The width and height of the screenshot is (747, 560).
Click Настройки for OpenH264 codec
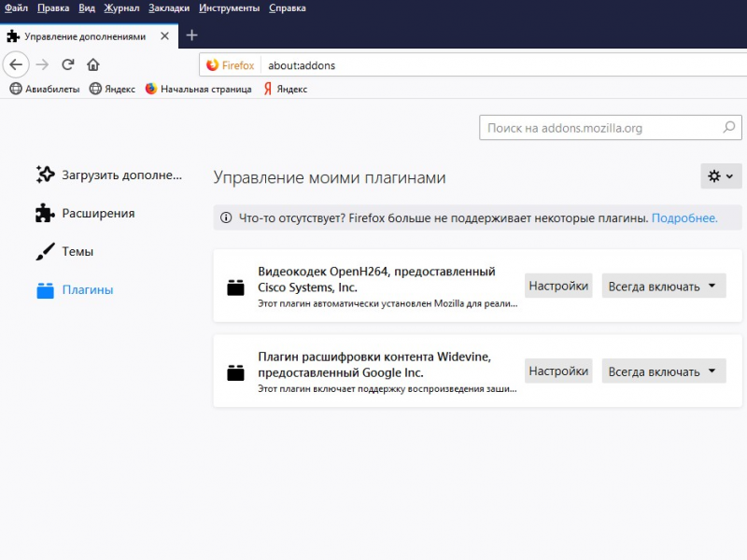558,286
